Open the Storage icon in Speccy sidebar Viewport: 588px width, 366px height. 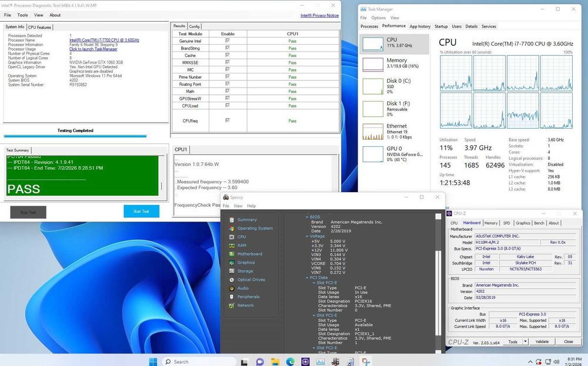231,271
